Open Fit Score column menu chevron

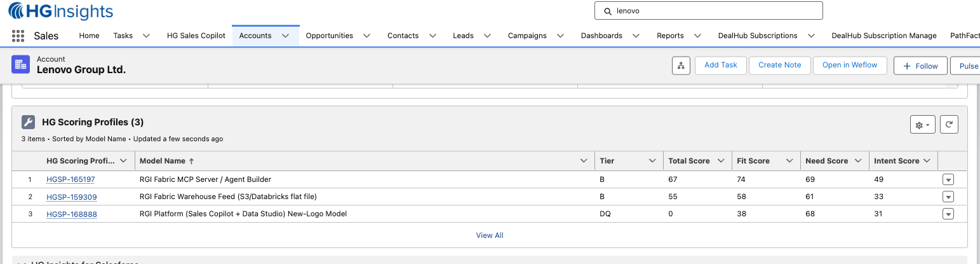789,161
